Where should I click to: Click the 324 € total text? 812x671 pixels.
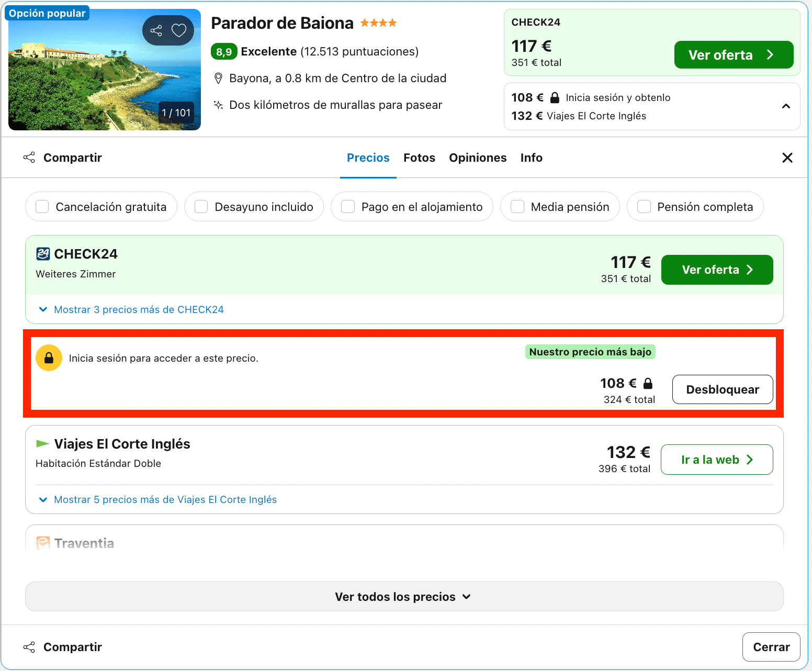[629, 399]
